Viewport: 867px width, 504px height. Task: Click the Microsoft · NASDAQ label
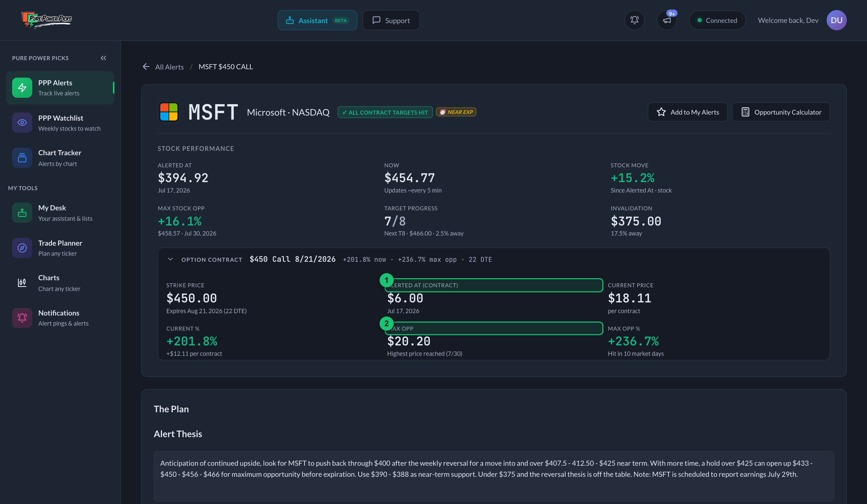coord(288,113)
